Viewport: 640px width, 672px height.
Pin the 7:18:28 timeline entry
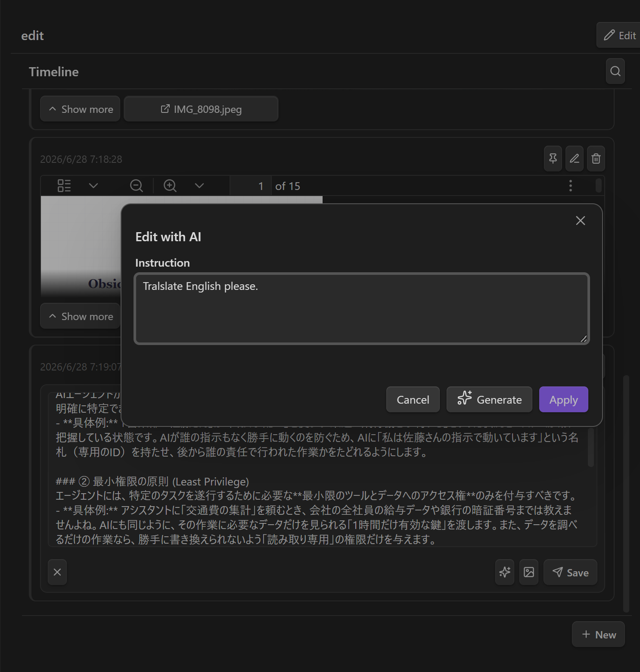tap(553, 159)
